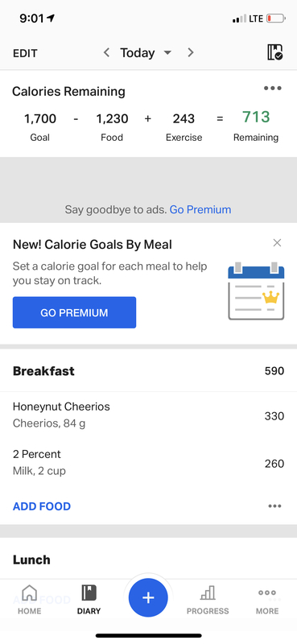Open the Progress tab
This screenshot has height=644, width=297.
(x=208, y=600)
